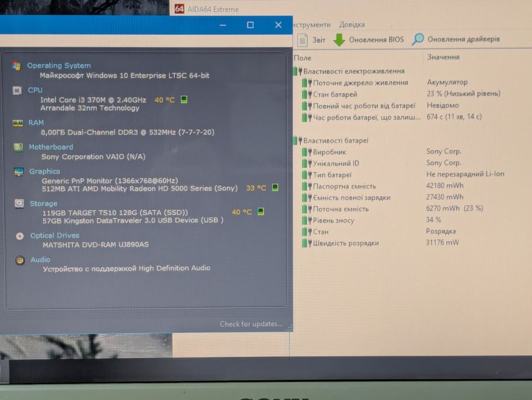Viewport: 532px width, 400px height.
Task: Click the Розрядка value
Action: point(441,231)
